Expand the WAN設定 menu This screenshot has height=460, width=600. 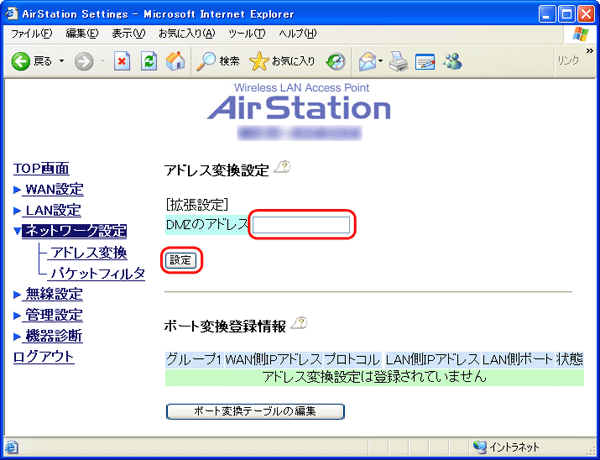tap(54, 189)
